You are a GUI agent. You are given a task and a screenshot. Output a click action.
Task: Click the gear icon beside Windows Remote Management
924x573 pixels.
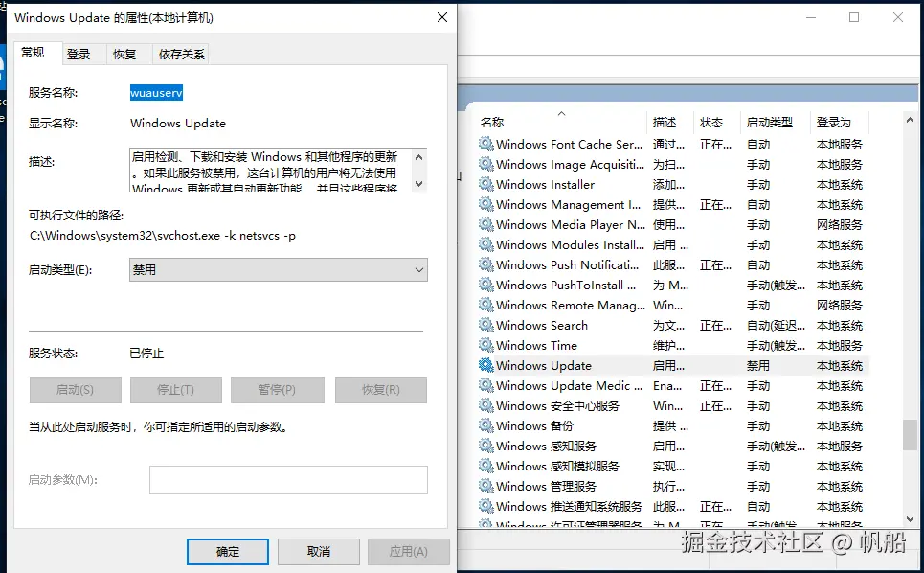(485, 305)
